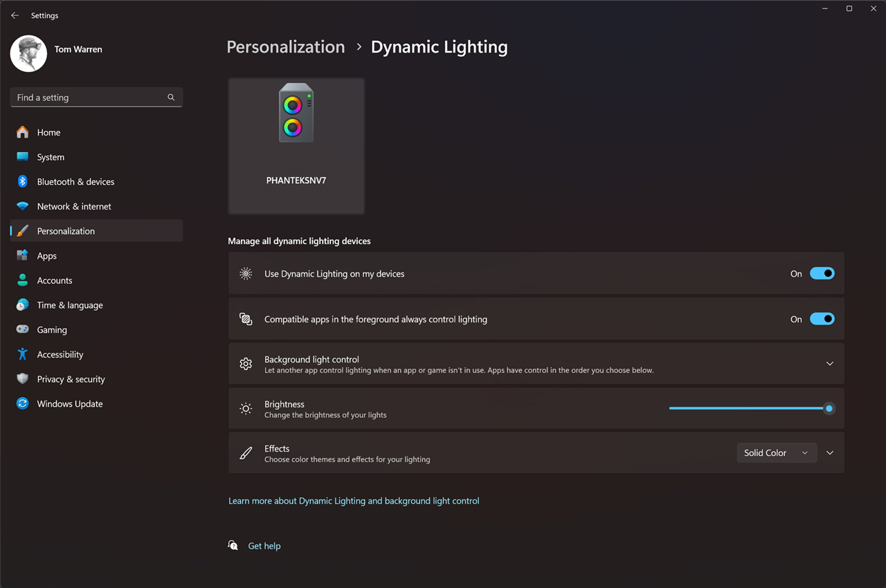The width and height of the screenshot is (886, 588).
Task: Minimize the Settings window
Action: (825, 8)
